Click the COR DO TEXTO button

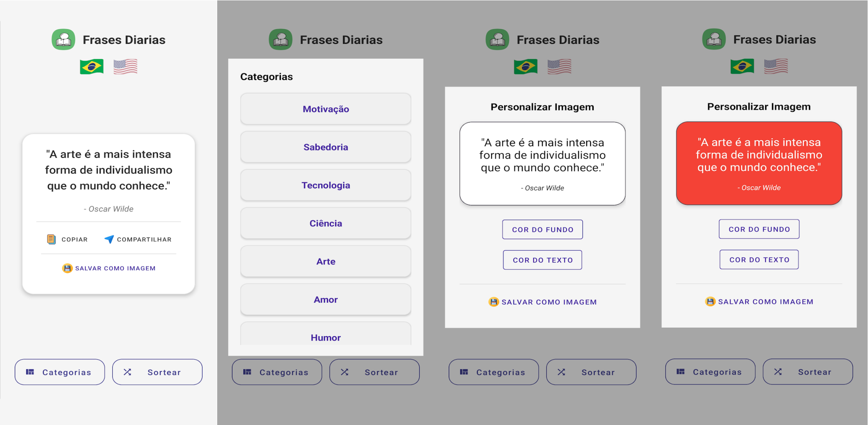[x=542, y=259]
